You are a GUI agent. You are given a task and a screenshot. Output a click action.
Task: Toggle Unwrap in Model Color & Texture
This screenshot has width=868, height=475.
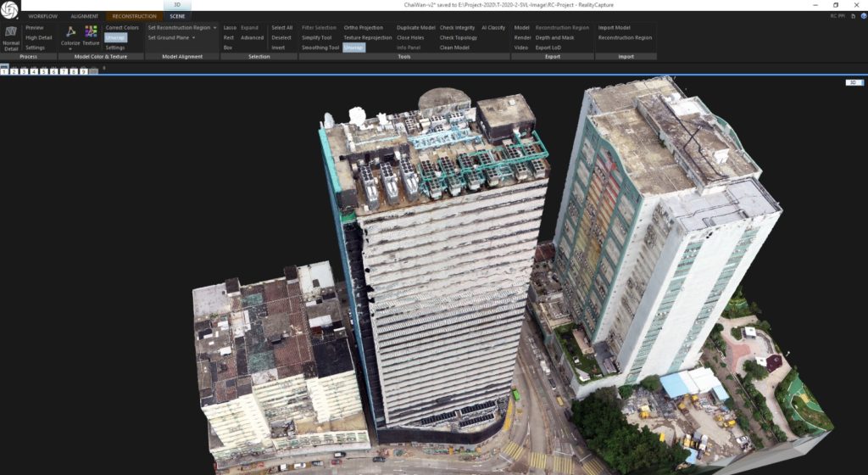(x=116, y=37)
